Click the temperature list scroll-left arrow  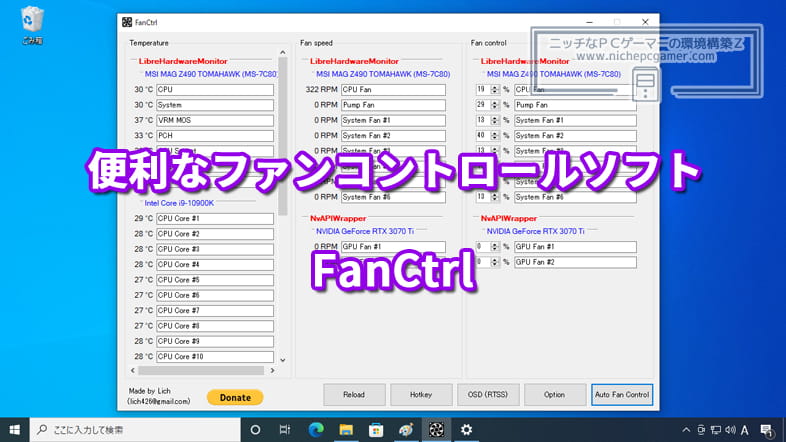tap(133, 370)
